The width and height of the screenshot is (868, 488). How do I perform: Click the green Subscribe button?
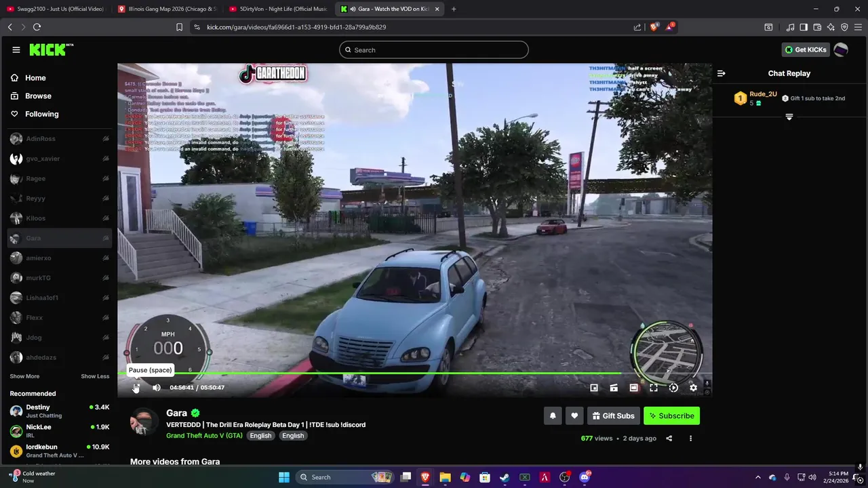(x=671, y=415)
